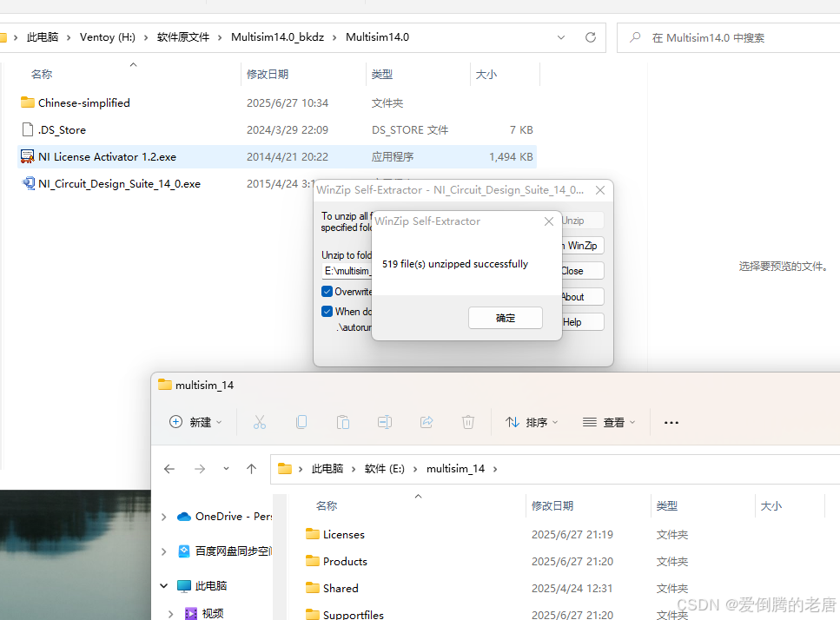Select the .DS_Store file icon
The width and height of the screenshot is (840, 620).
pyautogui.click(x=28, y=129)
